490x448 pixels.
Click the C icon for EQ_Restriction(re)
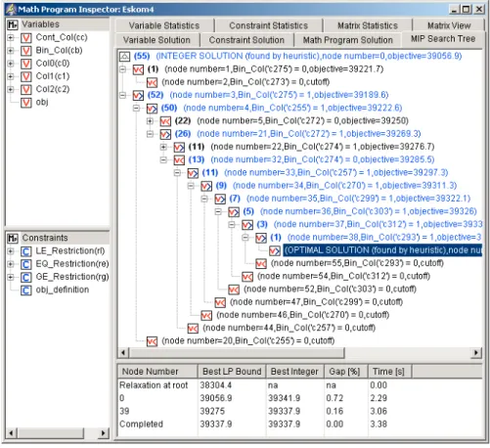(26, 264)
